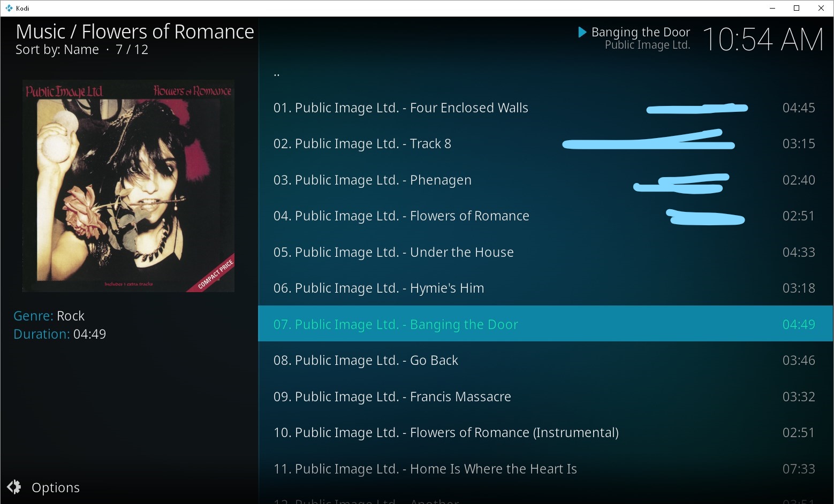Go to parent folder via ".." entry
834x504 pixels.
(x=545, y=72)
